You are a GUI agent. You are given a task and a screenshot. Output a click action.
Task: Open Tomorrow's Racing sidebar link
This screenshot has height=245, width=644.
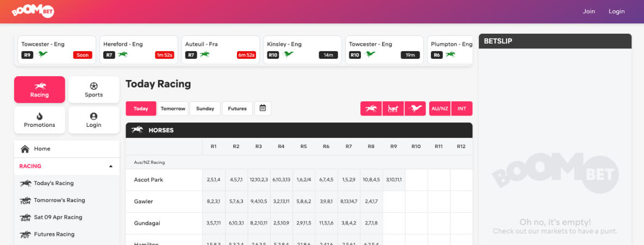[x=66, y=200]
